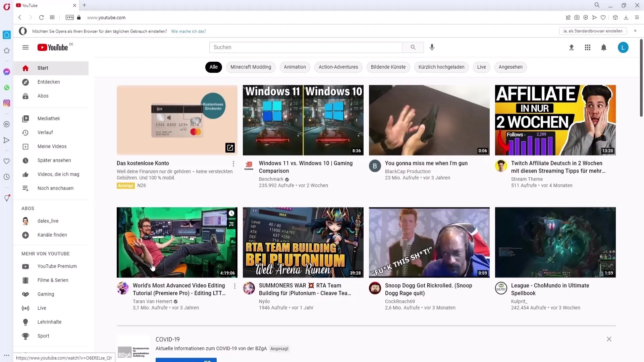This screenshot has height=362, width=644.
Task: Expand sidebar navigation menu options
Action: [x=25, y=47]
